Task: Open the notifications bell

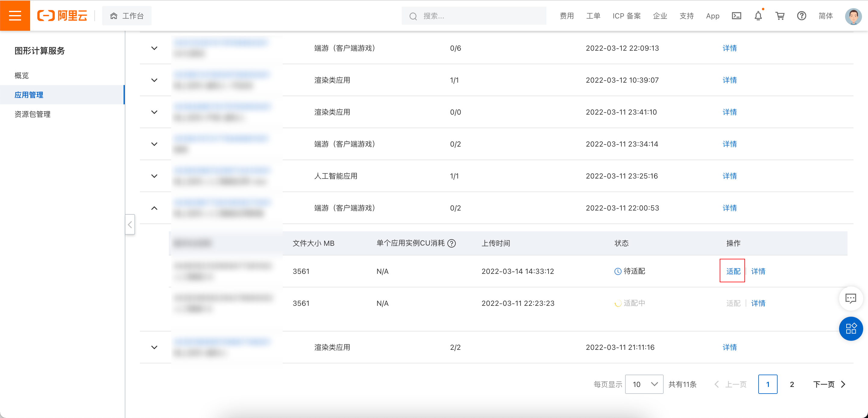Action: (758, 16)
